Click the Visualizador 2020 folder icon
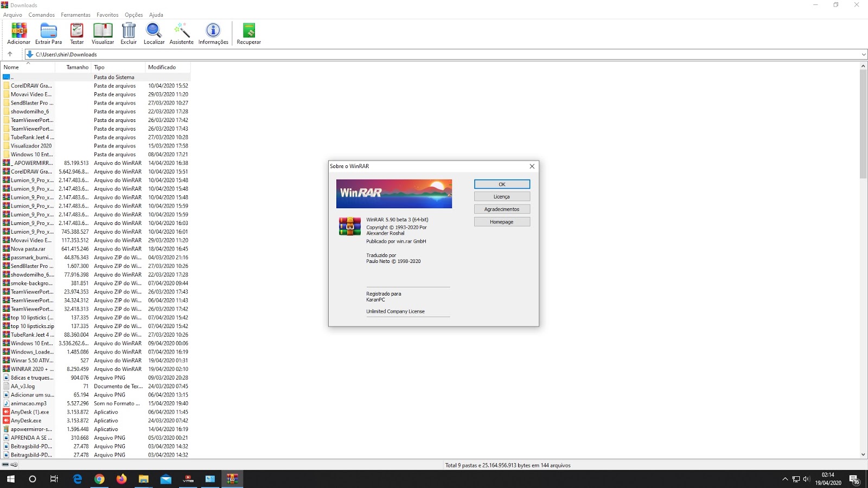This screenshot has height=488, width=868. click(x=7, y=146)
